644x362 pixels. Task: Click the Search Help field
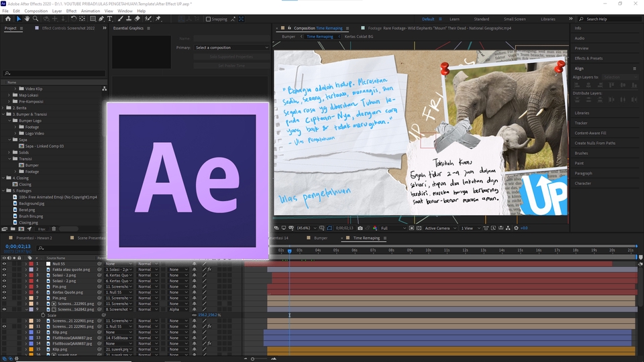click(610, 19)
